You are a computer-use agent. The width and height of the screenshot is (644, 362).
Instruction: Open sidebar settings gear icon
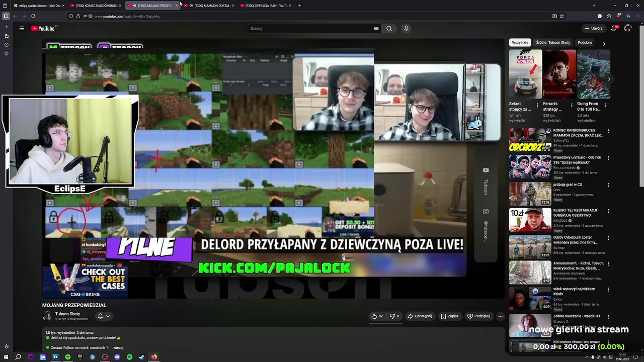(6, 346)
